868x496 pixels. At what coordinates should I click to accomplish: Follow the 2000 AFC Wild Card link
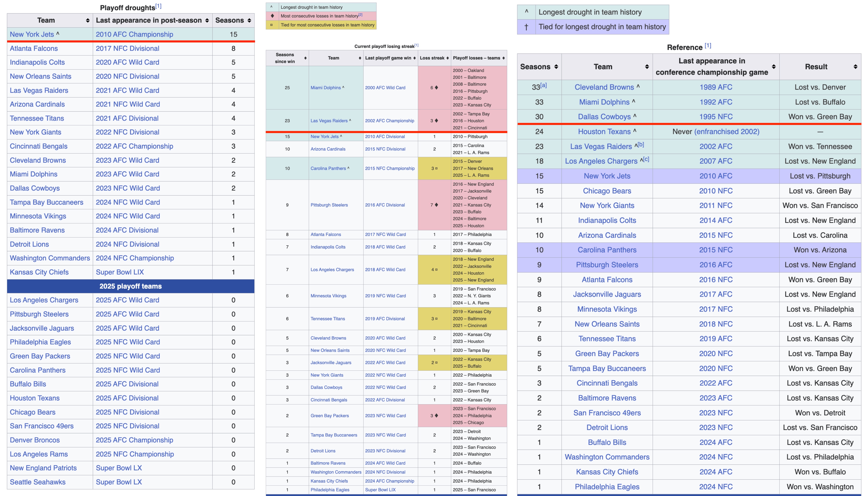coord(385,88)
